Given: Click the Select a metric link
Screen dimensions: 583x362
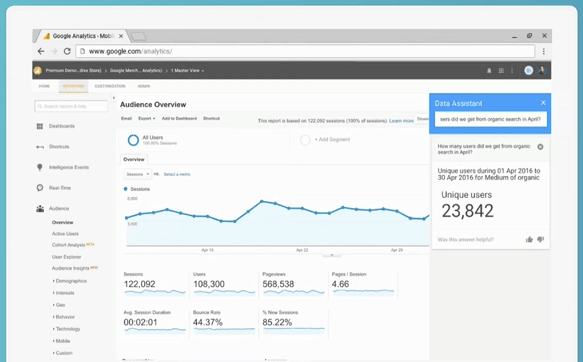Looking at the screenshot, I should 177,174.
